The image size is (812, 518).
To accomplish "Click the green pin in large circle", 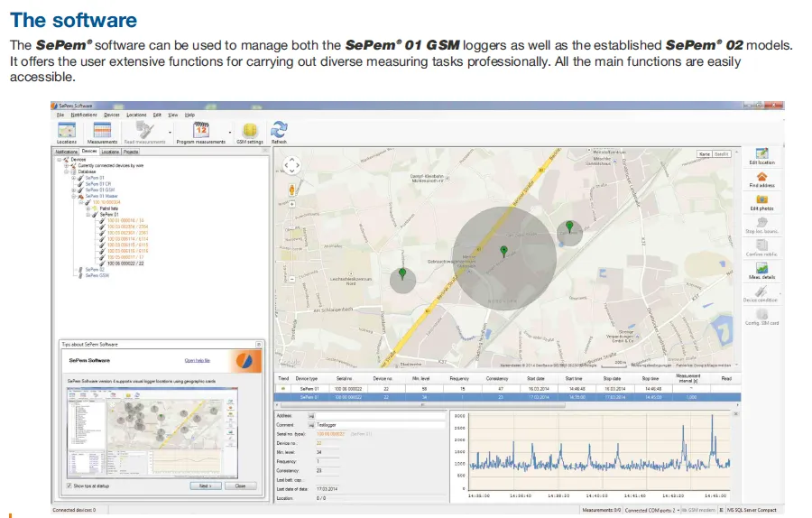I will pos(503,252).
